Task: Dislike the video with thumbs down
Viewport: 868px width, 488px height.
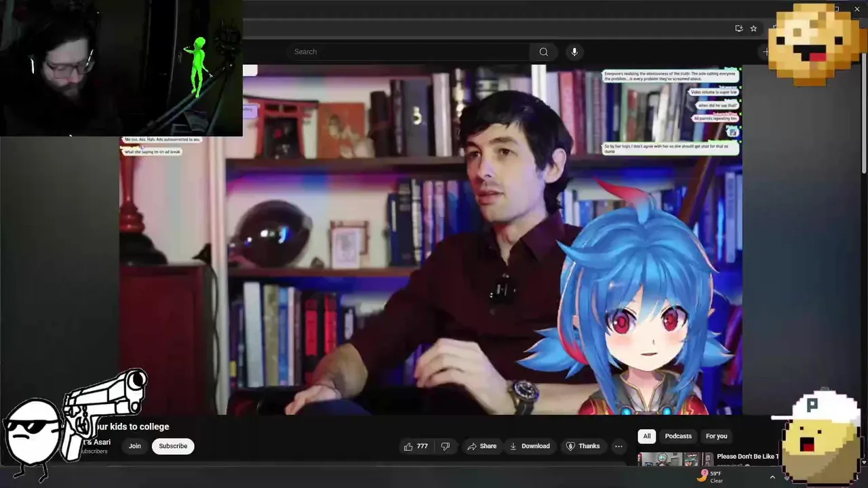Action: pos(446,446)
